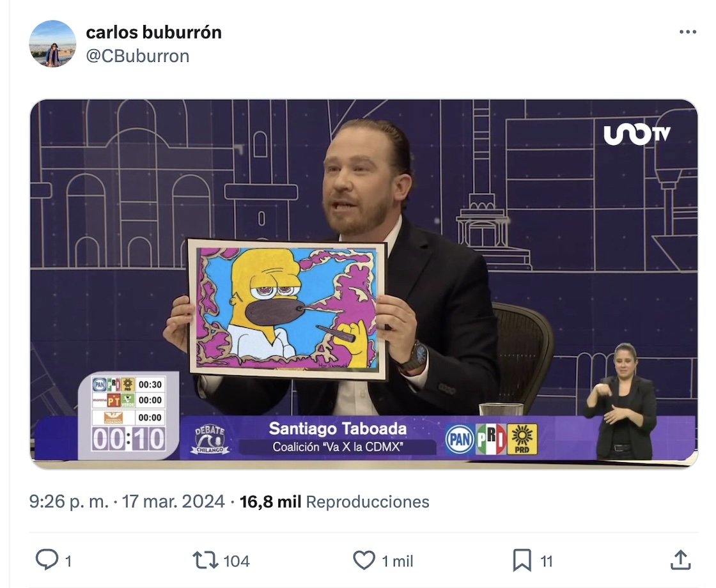Open the three-dot more options menu

pos(688,32)
